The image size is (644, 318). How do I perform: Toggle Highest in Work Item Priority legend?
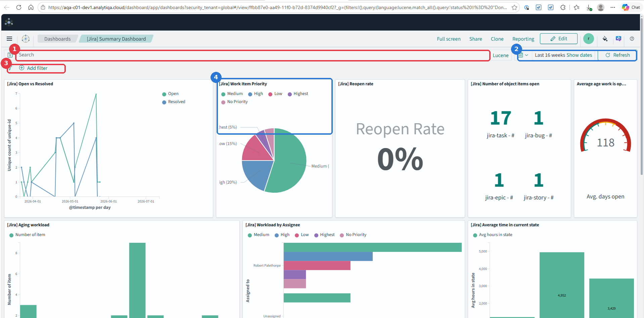click(x=298, y=94)
